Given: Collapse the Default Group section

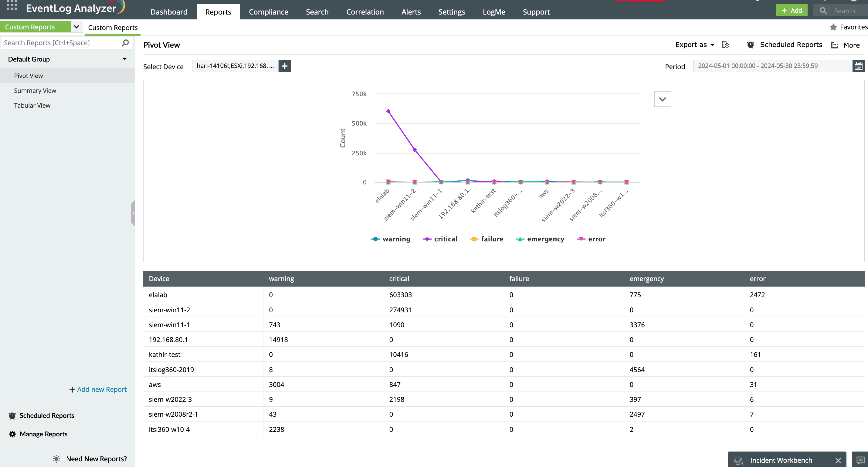Looking at the screenshot, I should coord(124,59).
